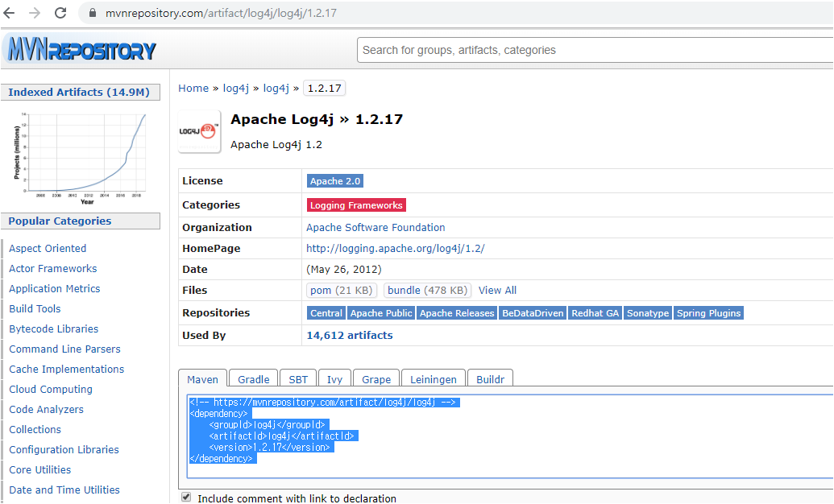Open Cloud Computing category
Image resolution: width=834 pixels, height=504 pixels.
[x=51, y=389]
